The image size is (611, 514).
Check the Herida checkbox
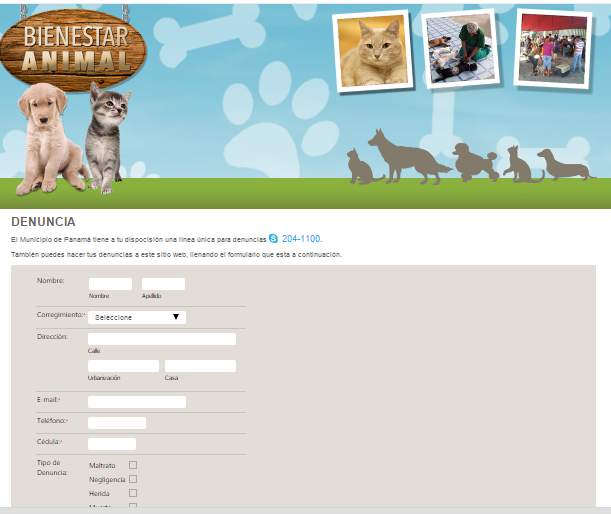[133, 493]
